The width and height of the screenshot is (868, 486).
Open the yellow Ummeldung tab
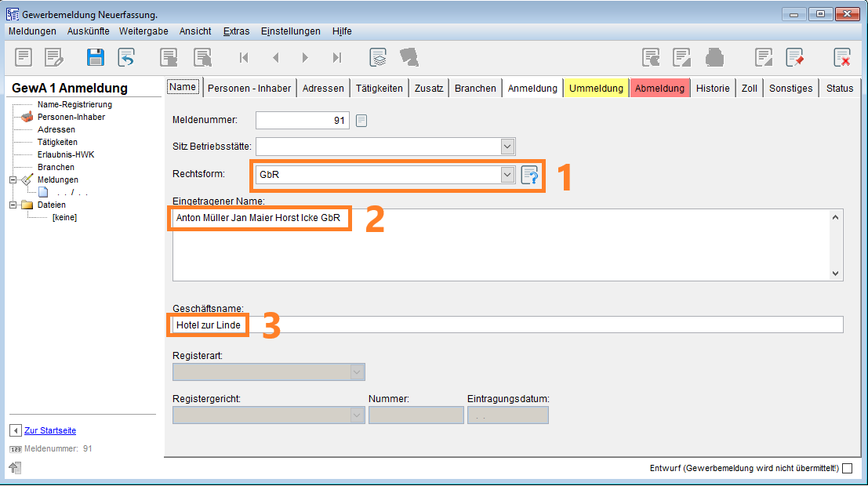596,89
